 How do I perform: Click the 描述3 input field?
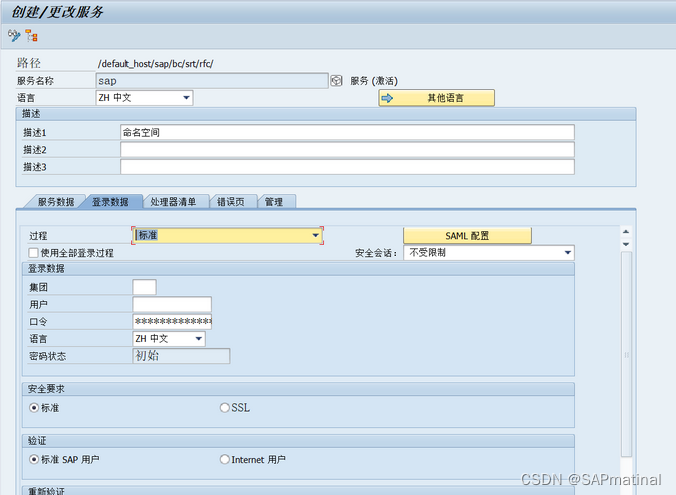tap(347, 167)
